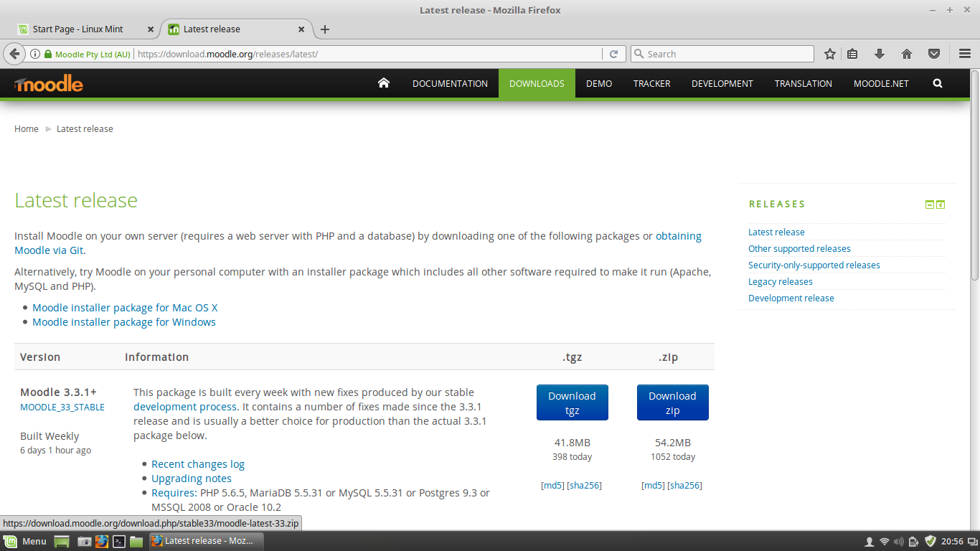This screenshot has height=551, width=980.
Task: Open Documentation in Moodle navbar
Action: 450,83
